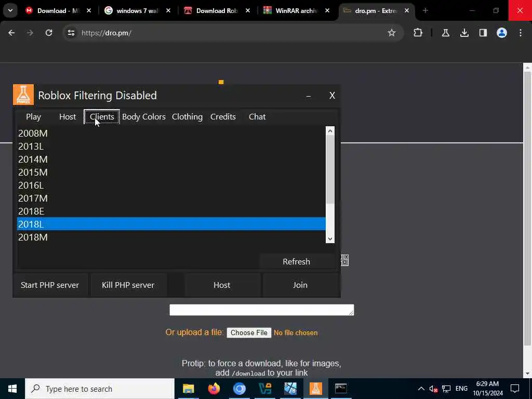The image size is (532, 399).
Task: Click client list scroll down arrow
Action: coord(330,239)
